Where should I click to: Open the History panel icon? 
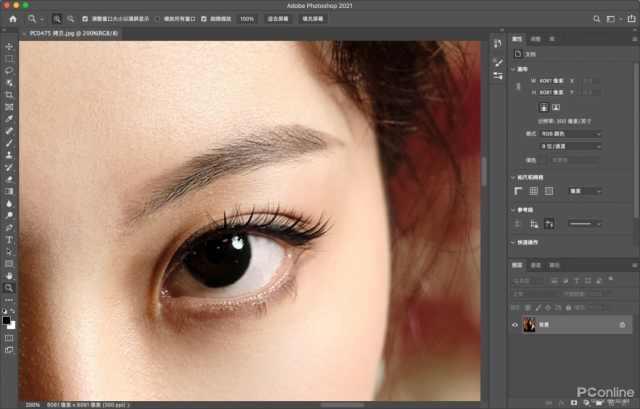point(498,44)
